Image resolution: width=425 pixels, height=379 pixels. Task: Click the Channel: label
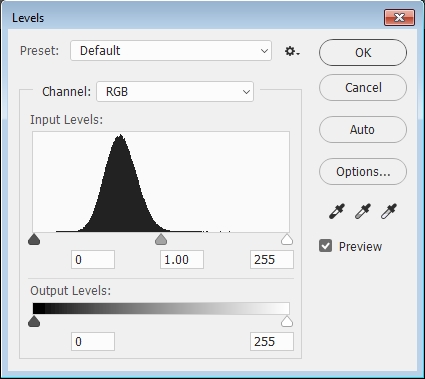pos(66,92)
